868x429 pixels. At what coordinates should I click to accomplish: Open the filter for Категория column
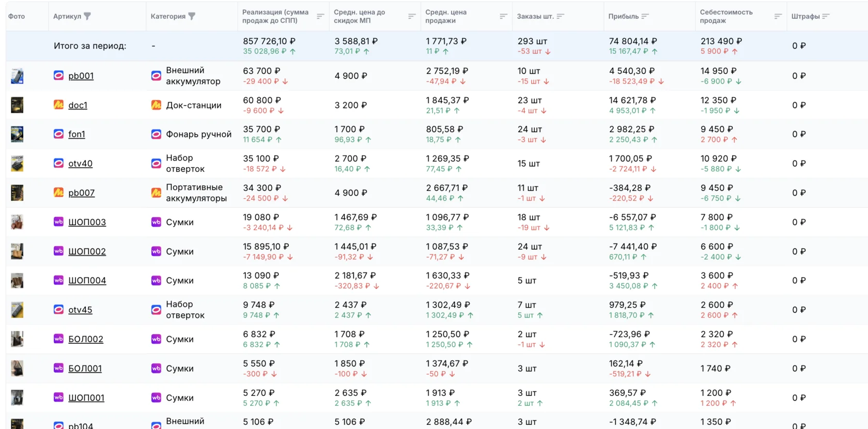coord(192,16)
